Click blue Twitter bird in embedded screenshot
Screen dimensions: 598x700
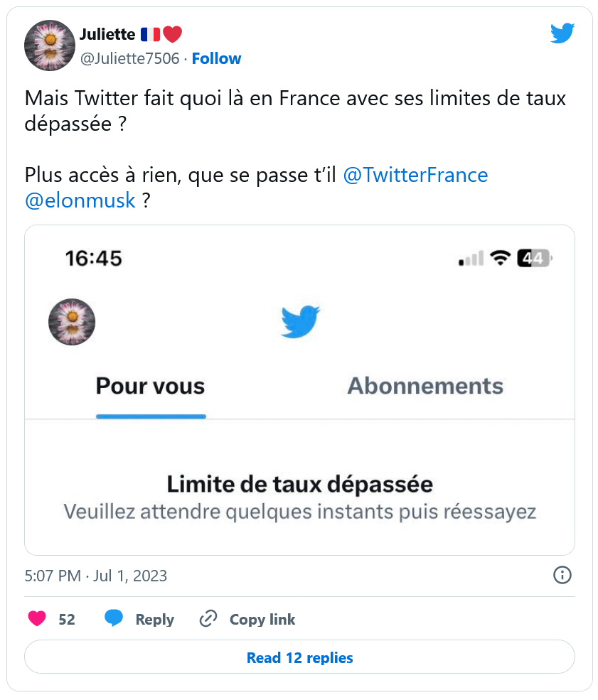[300, 322]
